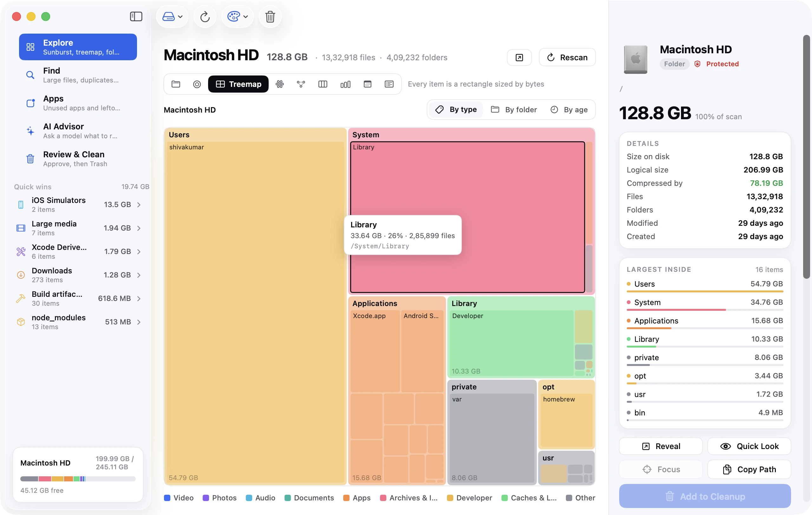Go to Find large files section
The width and height of the screenshot is (812, 515).
78,75
